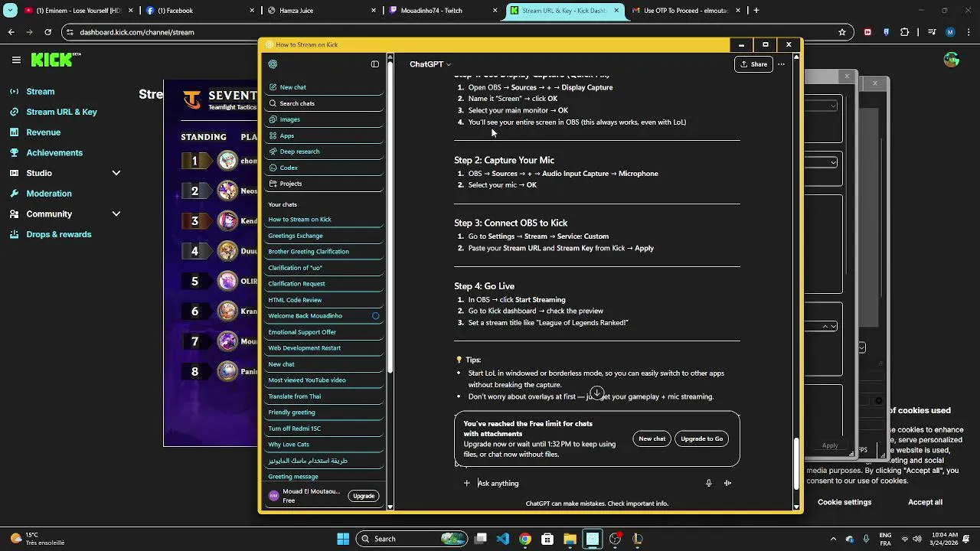Expand the Studio section in Kick sidebar

[x=116, y=173]
